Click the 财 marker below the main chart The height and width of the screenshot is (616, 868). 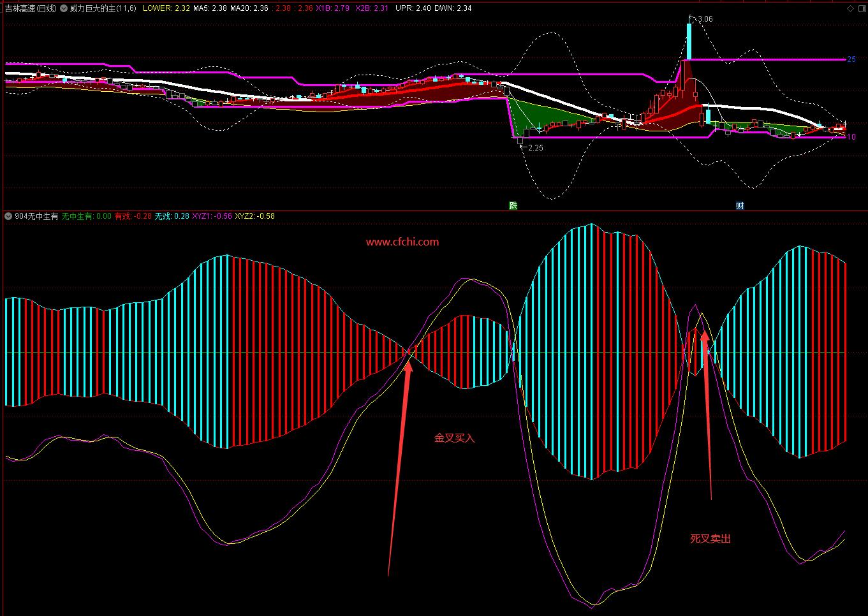pos(740,205)
